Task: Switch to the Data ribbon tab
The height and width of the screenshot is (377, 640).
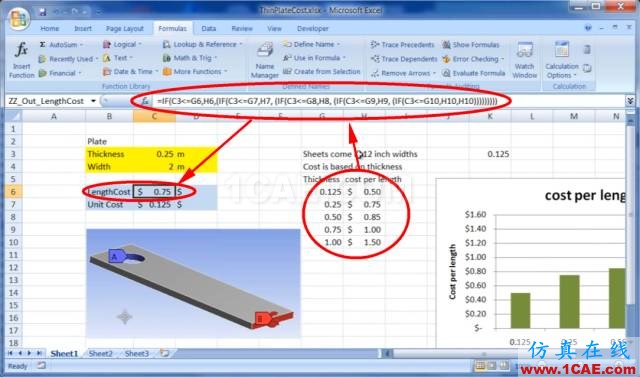Action: pyautogui.click(x=209, y=28)
